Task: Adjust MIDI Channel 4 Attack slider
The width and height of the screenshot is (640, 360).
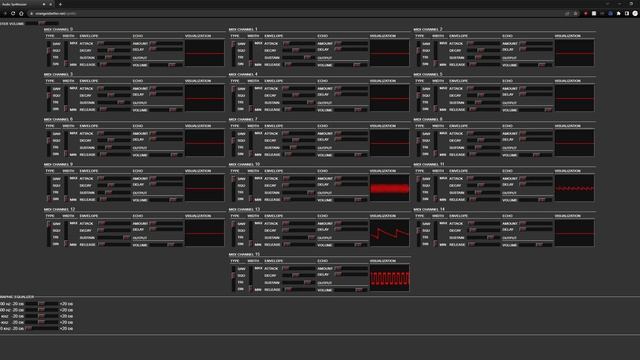Action: click(x=299, y=88)
